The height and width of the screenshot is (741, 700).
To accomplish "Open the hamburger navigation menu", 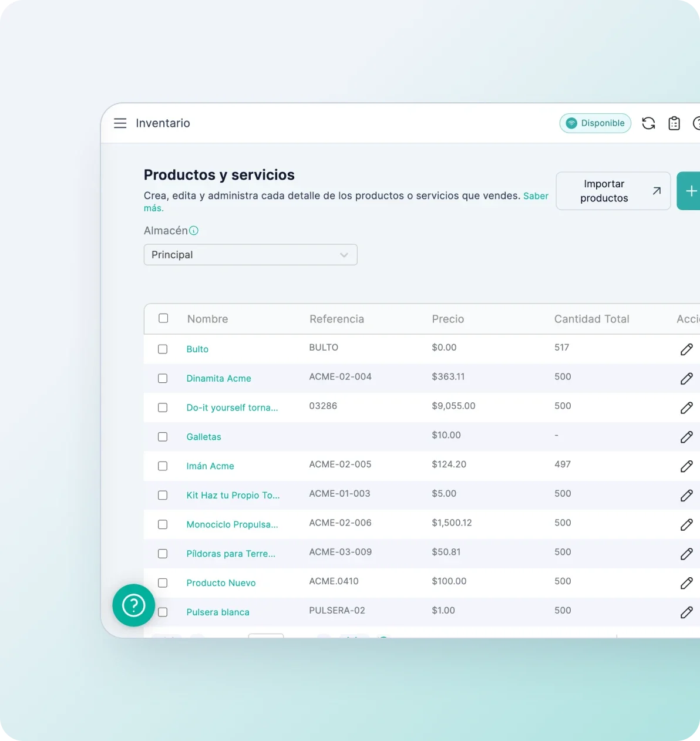I will click(120, 123).
